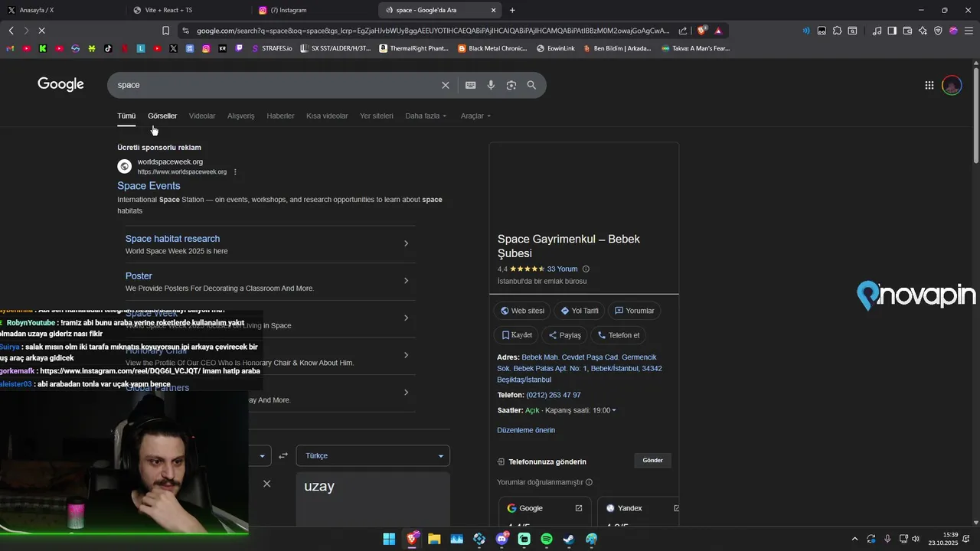Click the Brave Shields lion icon

[x=701, y=31]
